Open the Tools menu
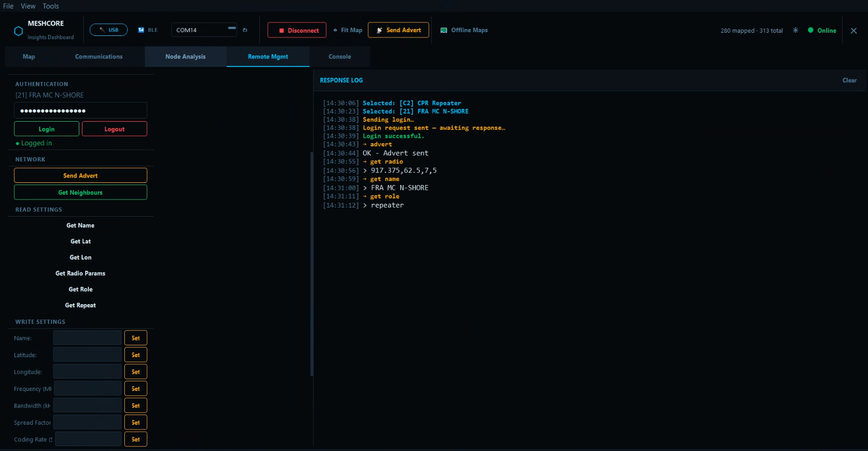The height and width of the screenshot is (451, 868). pyautogui.click(x=51, y=6)
